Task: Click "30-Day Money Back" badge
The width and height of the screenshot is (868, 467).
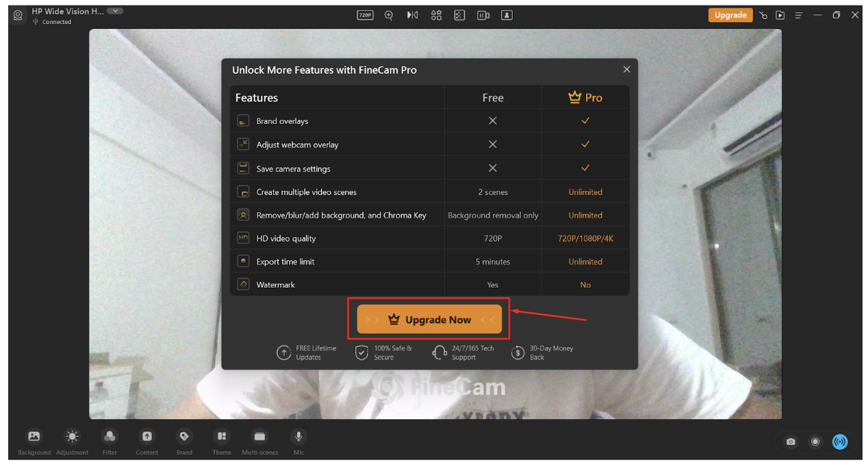Action: point(542,353)
